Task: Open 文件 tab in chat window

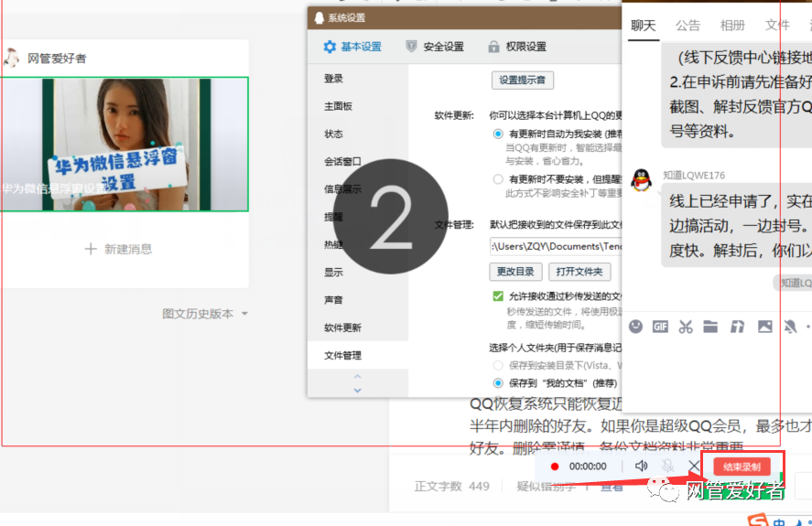Action: (777, 26)
